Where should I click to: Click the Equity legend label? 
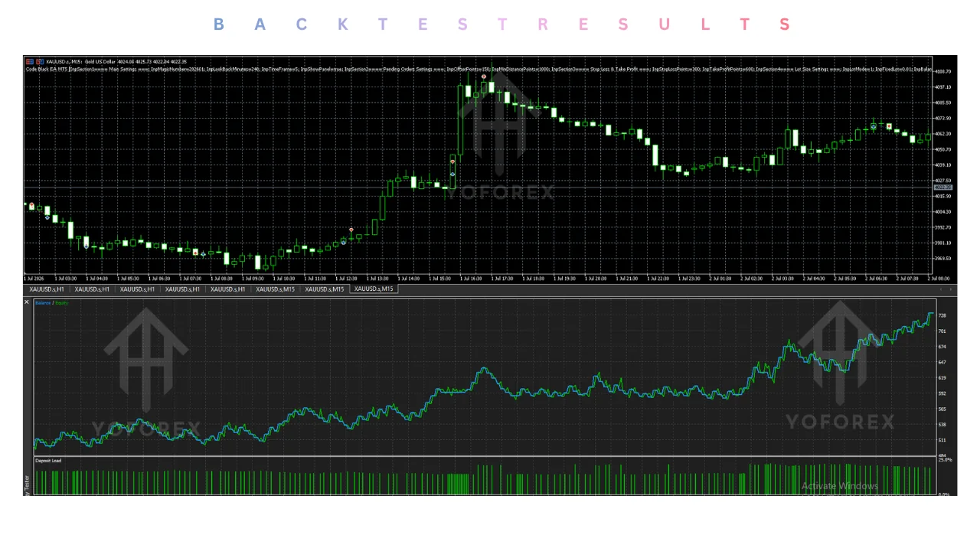pos(61,303)
